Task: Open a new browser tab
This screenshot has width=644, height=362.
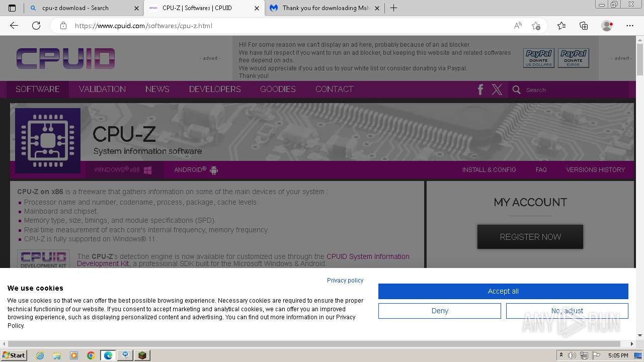Action: [394, 8]
